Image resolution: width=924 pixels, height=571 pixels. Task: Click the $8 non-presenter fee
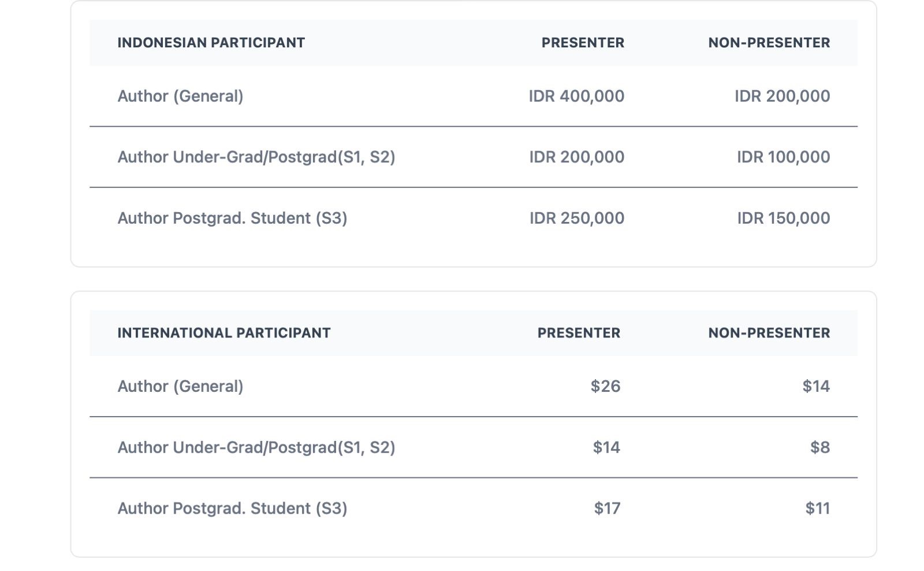click(819, 447)
